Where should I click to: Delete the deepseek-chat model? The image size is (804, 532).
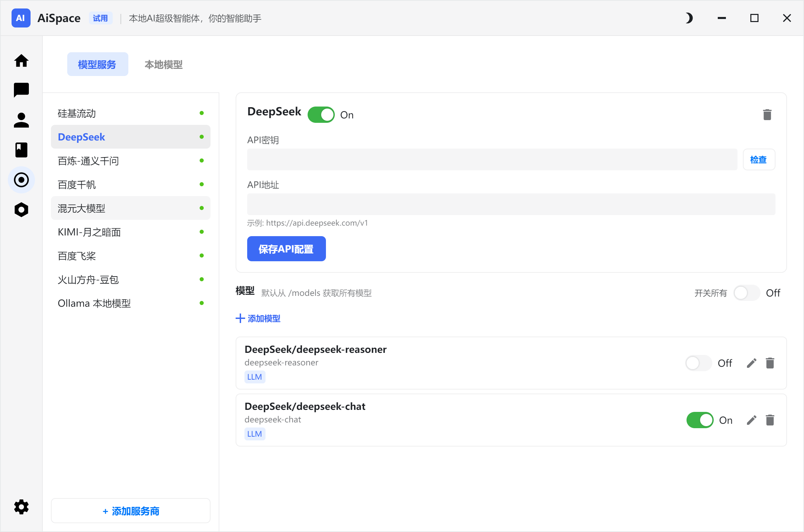(x=770, y=420)
